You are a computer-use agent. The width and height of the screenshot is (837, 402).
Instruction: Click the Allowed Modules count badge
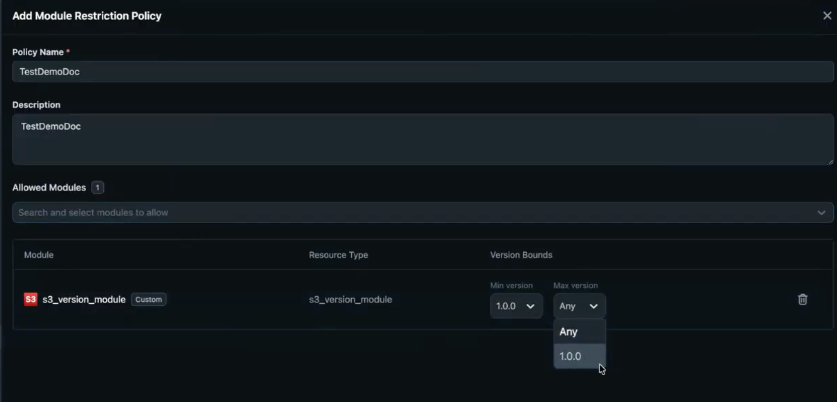[x=97, y=187]
